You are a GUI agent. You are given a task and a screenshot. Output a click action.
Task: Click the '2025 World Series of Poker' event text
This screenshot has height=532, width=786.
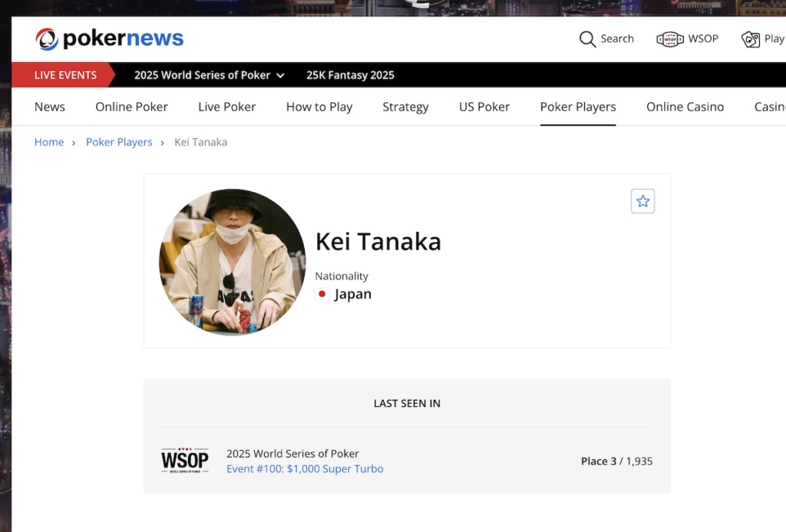pos(292,454)
